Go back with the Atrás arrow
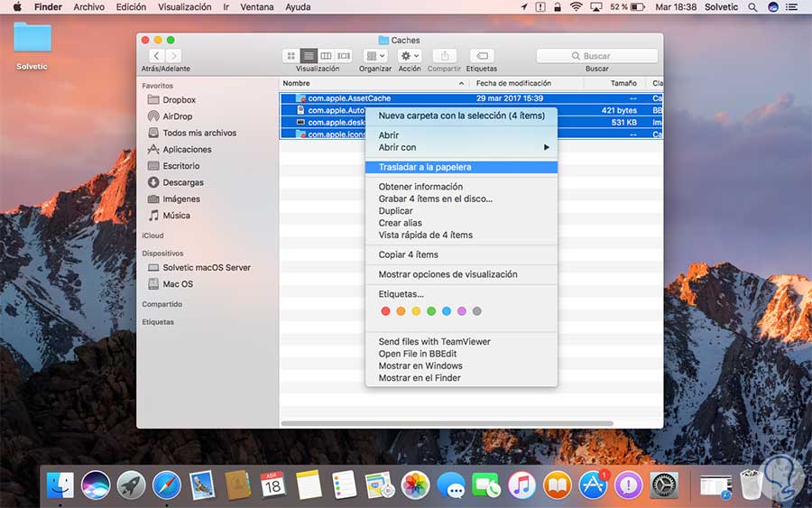 (x=156, y=55)
